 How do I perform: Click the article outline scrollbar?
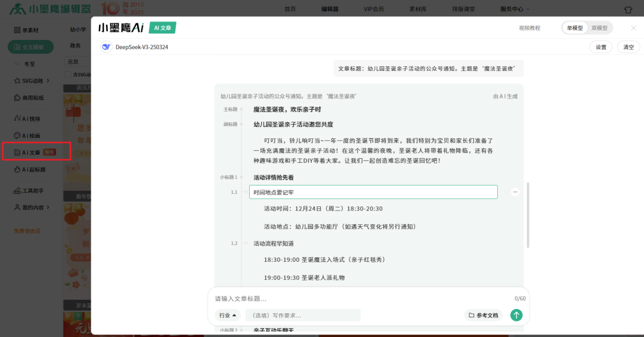[x=528, y=215]
